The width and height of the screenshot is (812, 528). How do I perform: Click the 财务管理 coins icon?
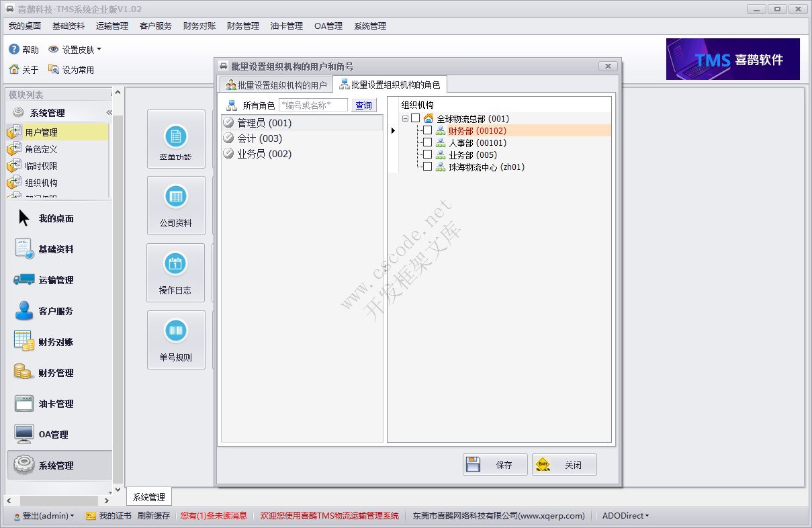tap(24, 372)
